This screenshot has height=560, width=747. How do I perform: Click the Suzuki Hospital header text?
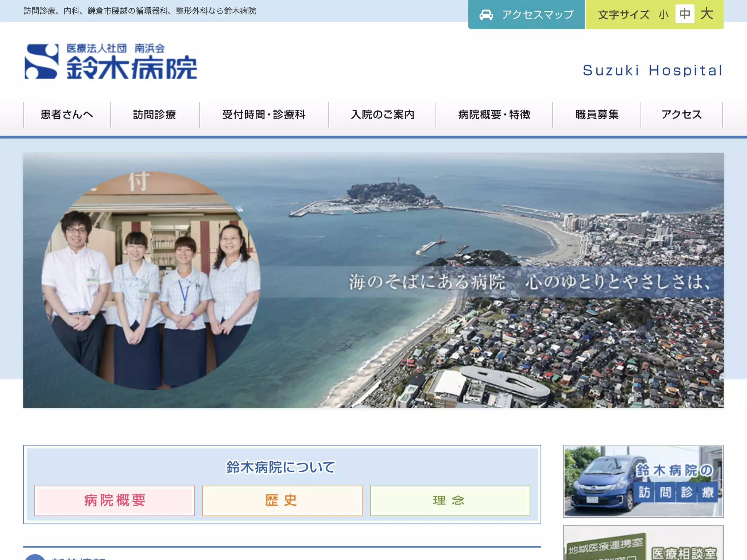coord(653,70)
